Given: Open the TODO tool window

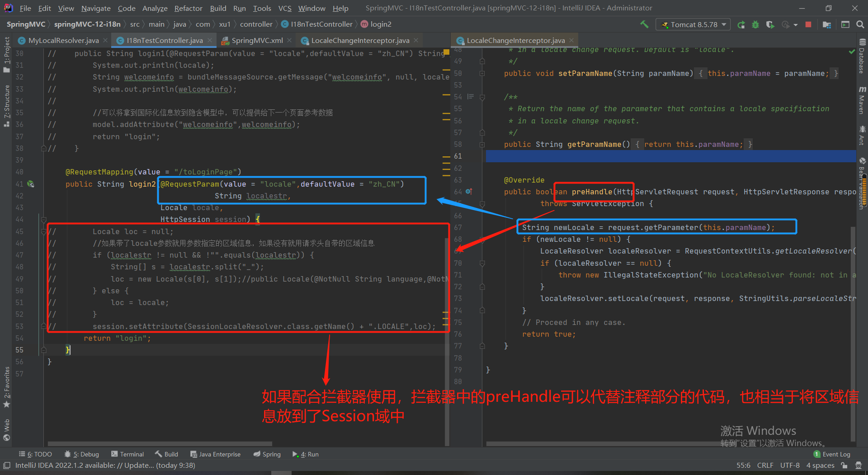Looking at the screenshot, I should click(35, 454).
